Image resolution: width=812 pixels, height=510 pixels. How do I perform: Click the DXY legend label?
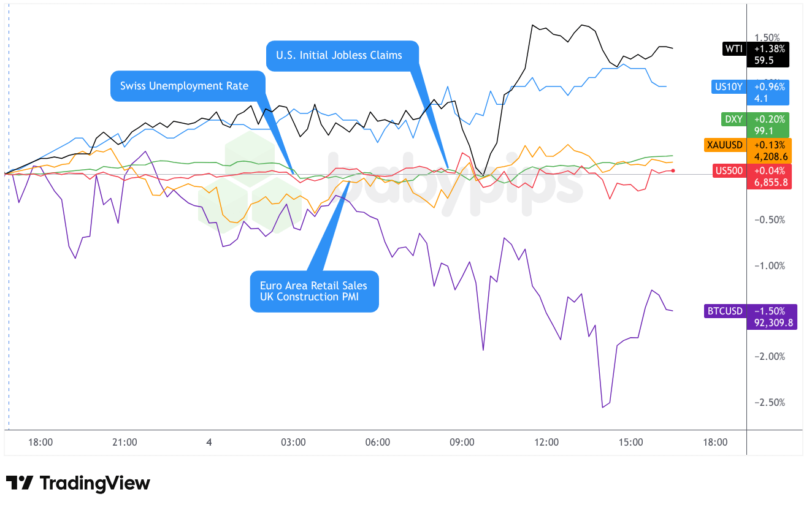pos(733,120)
